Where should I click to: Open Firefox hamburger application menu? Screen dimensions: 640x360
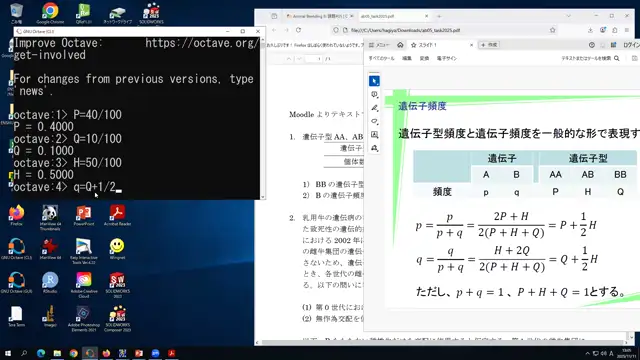pyautogui.click(x=627, y=30)
